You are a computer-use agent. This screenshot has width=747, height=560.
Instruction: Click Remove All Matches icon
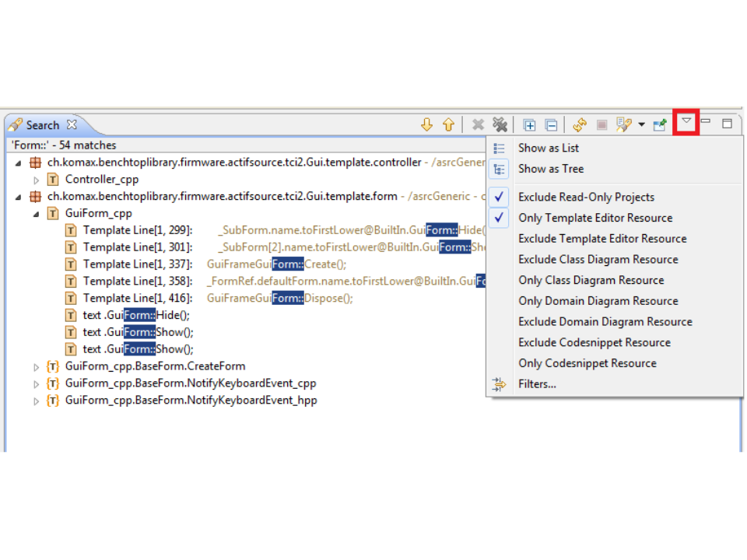(x=500, y=124)
